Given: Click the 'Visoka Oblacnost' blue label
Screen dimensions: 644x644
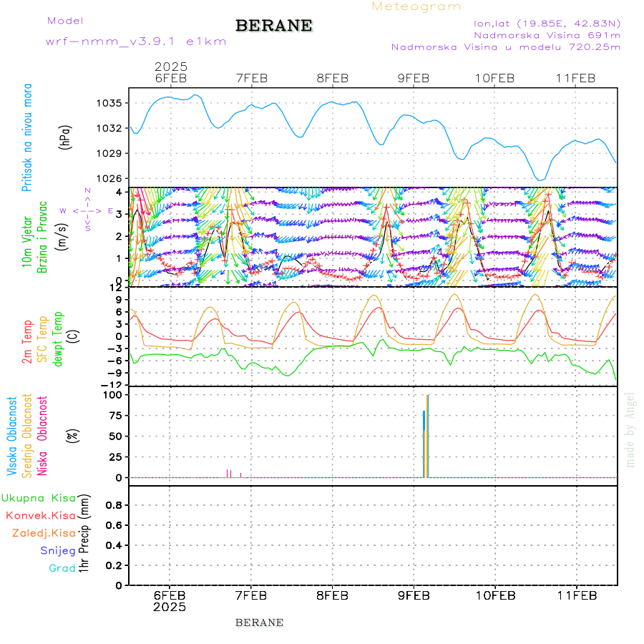Looking at the screenshot, I should [x=12, y=436].
